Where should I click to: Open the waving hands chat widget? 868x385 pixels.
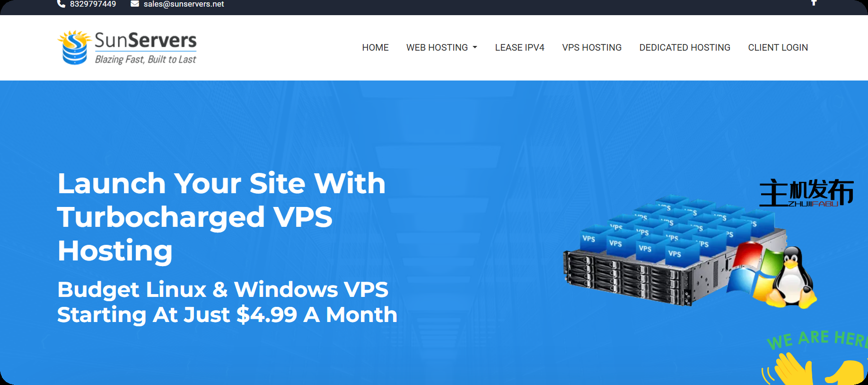pos(814,368)
